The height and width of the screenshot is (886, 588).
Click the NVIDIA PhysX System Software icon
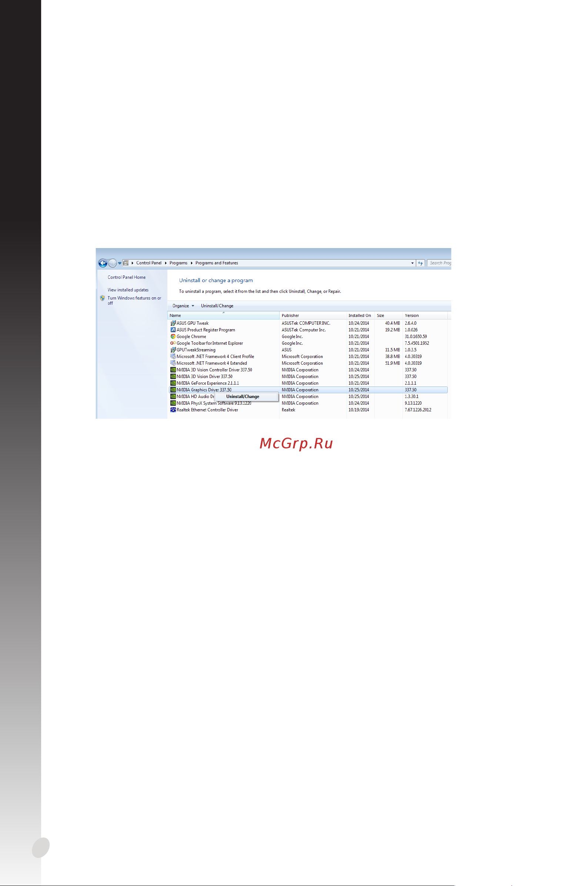(x=173, y=404)
